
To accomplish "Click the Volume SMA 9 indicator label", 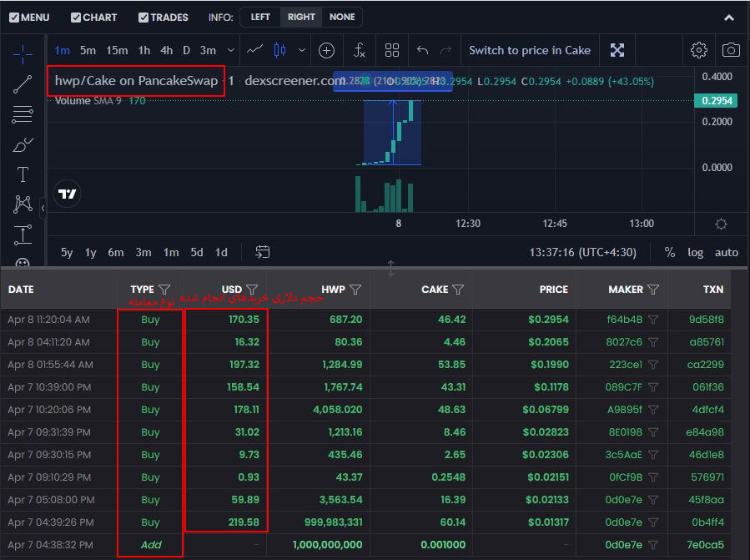I will 88,100.
